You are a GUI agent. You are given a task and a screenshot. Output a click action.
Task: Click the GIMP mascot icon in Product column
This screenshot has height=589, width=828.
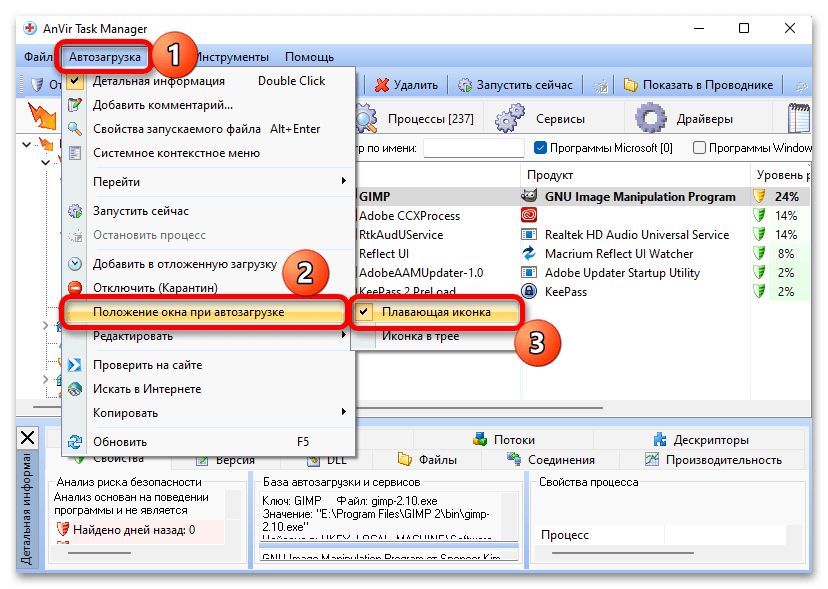tap(529, 196)
